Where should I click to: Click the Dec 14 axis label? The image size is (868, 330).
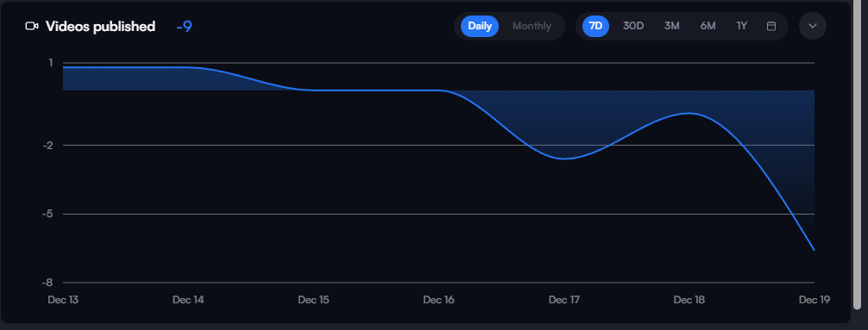click(x=188, y=300)
